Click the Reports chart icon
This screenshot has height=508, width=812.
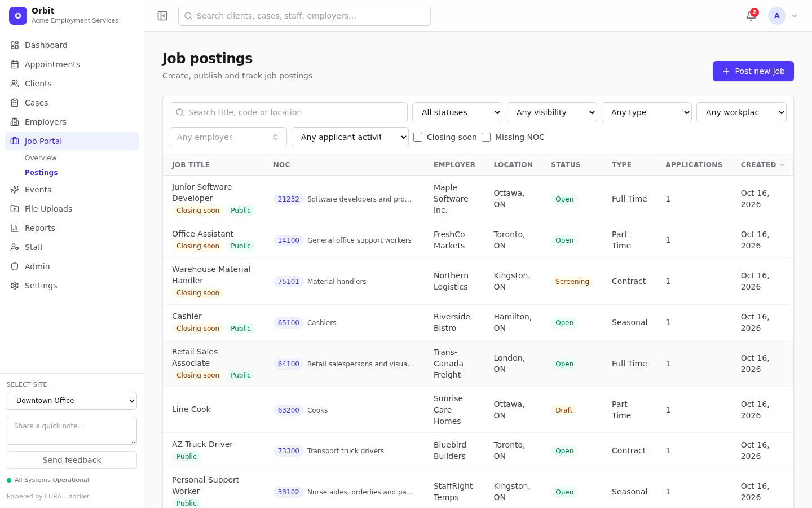pos(15,228)
